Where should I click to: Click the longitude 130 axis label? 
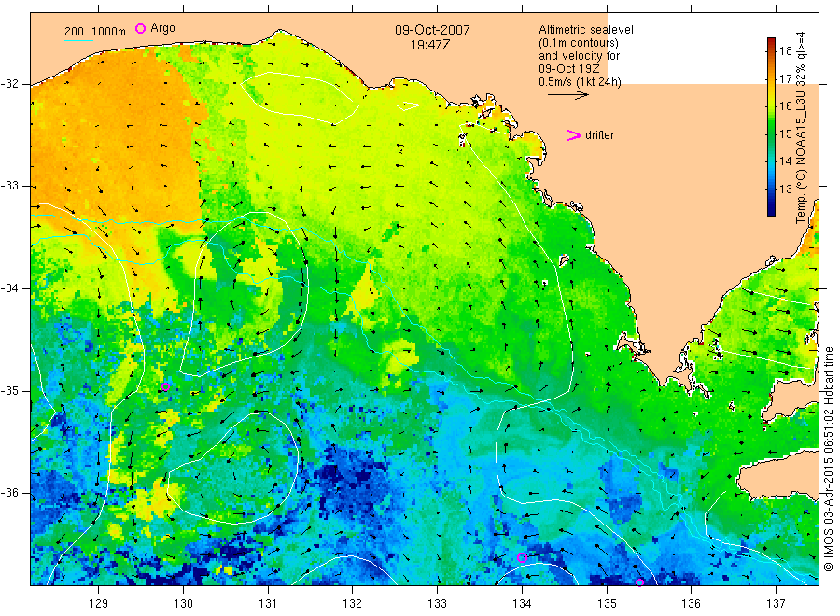coord(183,604)
